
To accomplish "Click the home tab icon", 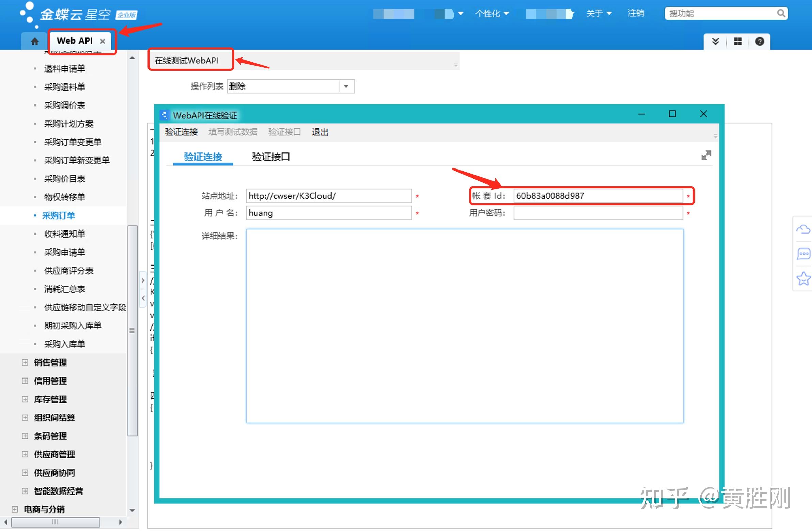I will pyautogui.click(x=34, y=42).
